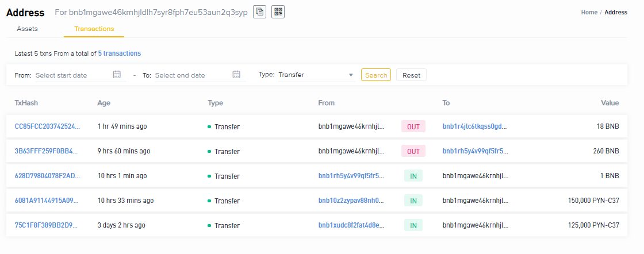Click the Value column header

pos(610,103)
